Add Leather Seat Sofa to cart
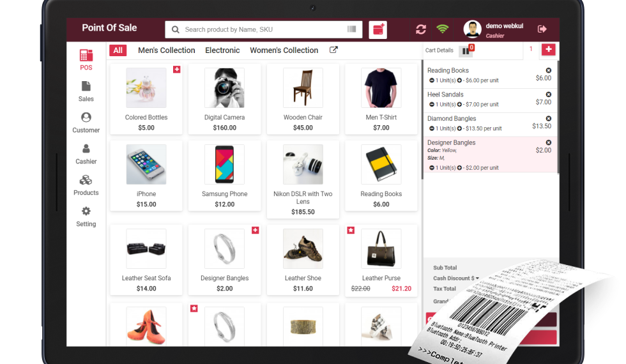 pyautogui.click(x=146, y=260)
